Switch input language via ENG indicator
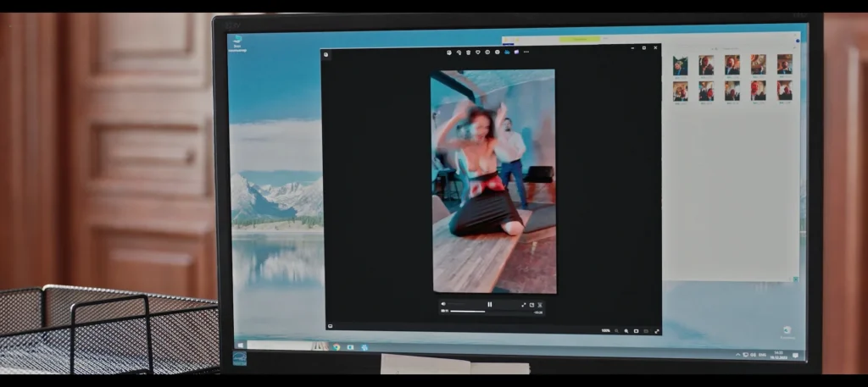Viewport: 868px width, 387px height. click(x=762, y=354)
